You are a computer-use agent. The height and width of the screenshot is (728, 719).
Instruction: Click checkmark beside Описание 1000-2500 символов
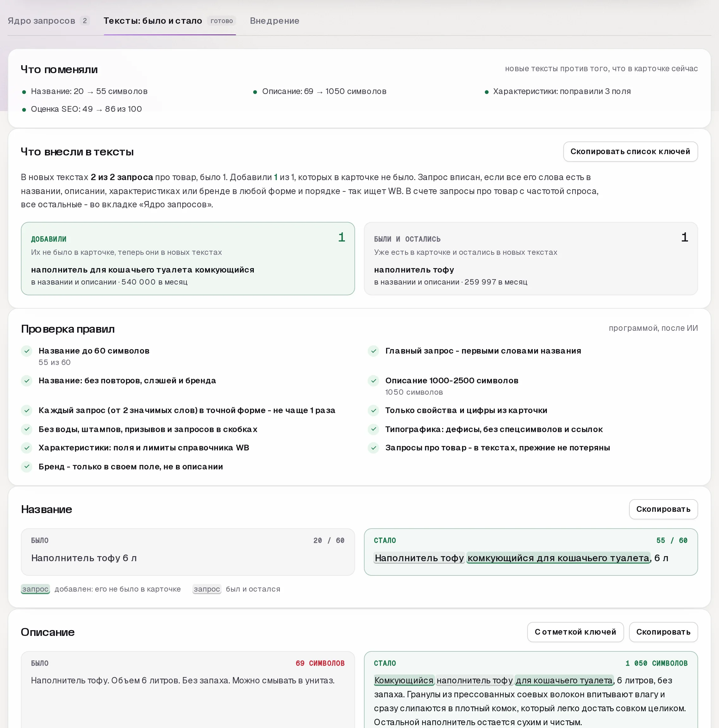click(x=373, y=381)
